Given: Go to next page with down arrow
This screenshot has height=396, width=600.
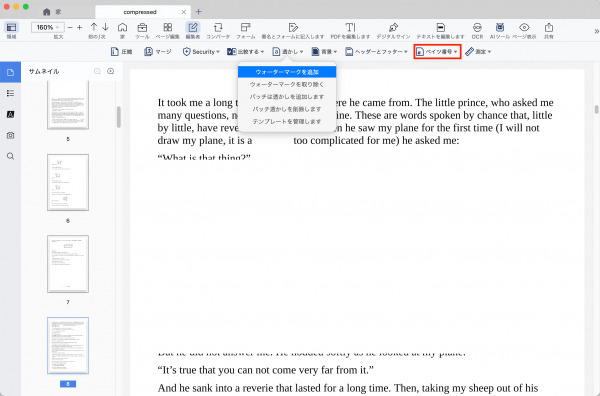Looking at the screenshot, I should [x=105, y=27].
